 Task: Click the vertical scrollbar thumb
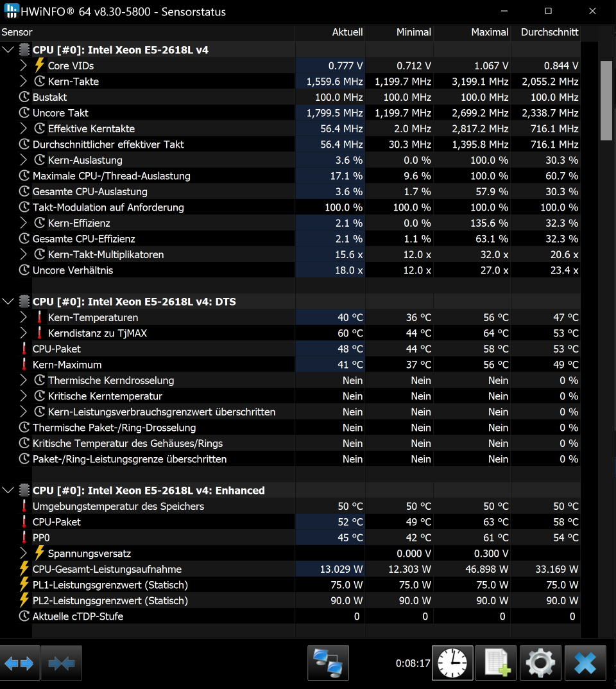[x=606, y=101]
